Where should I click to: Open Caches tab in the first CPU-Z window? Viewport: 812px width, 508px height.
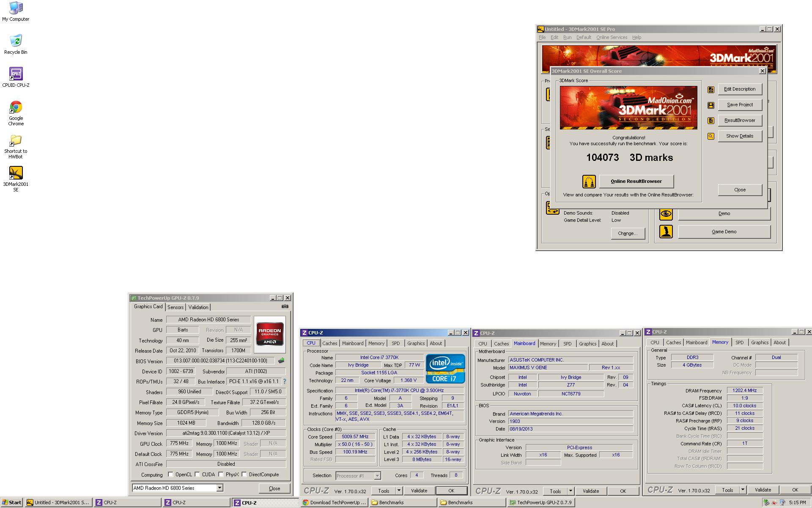330,343
